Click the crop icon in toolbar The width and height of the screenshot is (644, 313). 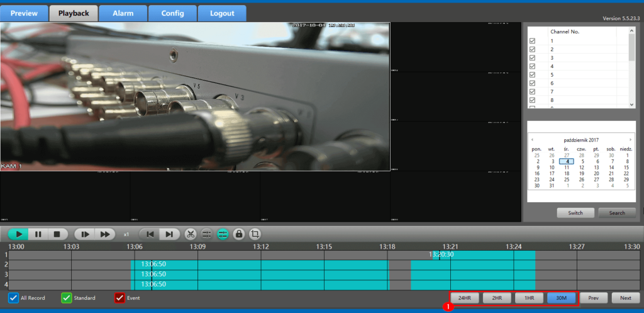(x=255, y=234)
